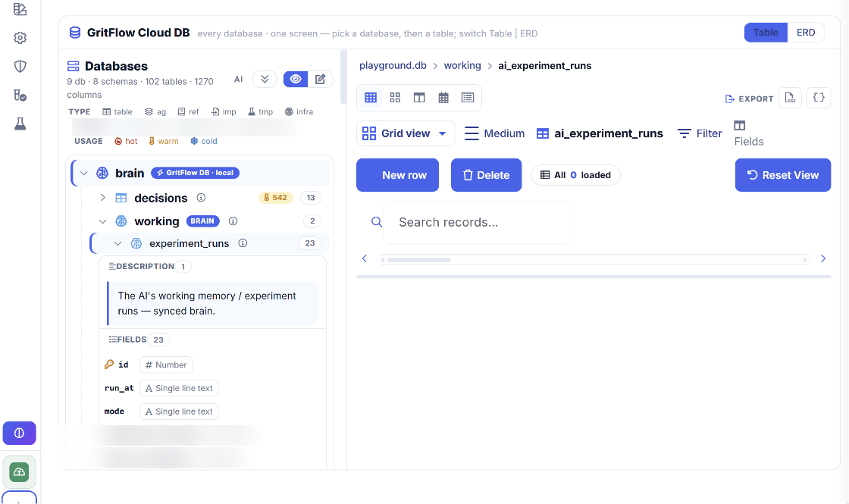Open the settings gear in the left sidebar
The image size is (849, 504).
tap(20, 38)
